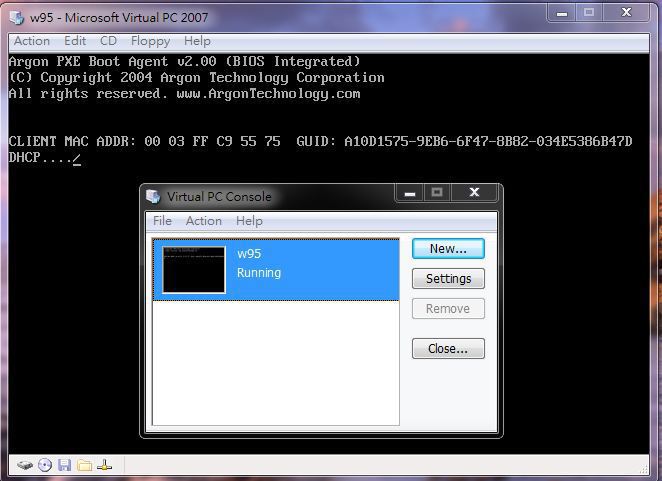Open the File menu in Virtual PC Console

tap(162, 221)
